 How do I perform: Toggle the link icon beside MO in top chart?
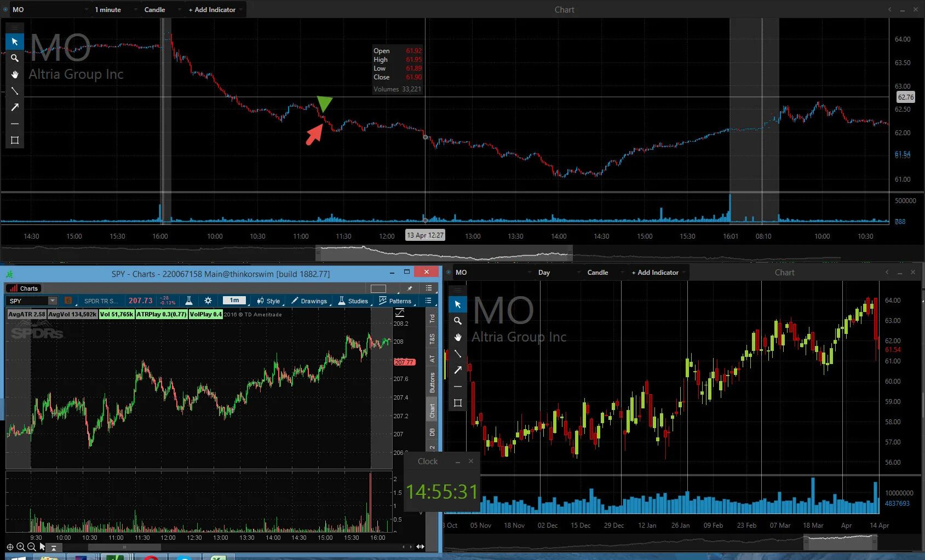[6, 9]
